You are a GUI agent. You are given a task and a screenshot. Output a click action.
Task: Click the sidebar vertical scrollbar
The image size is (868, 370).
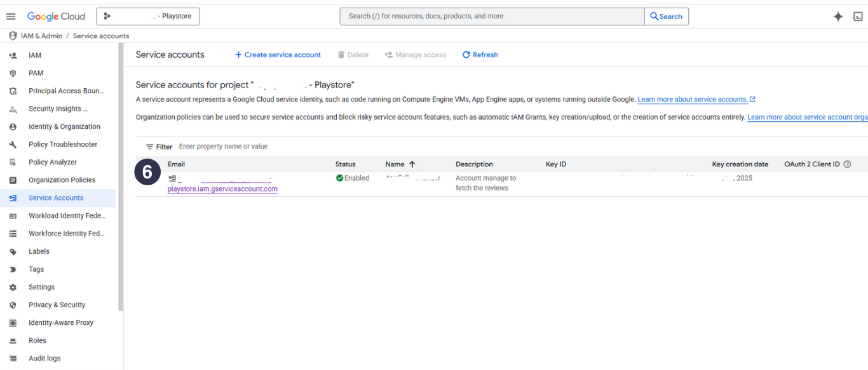click(121, 178)
